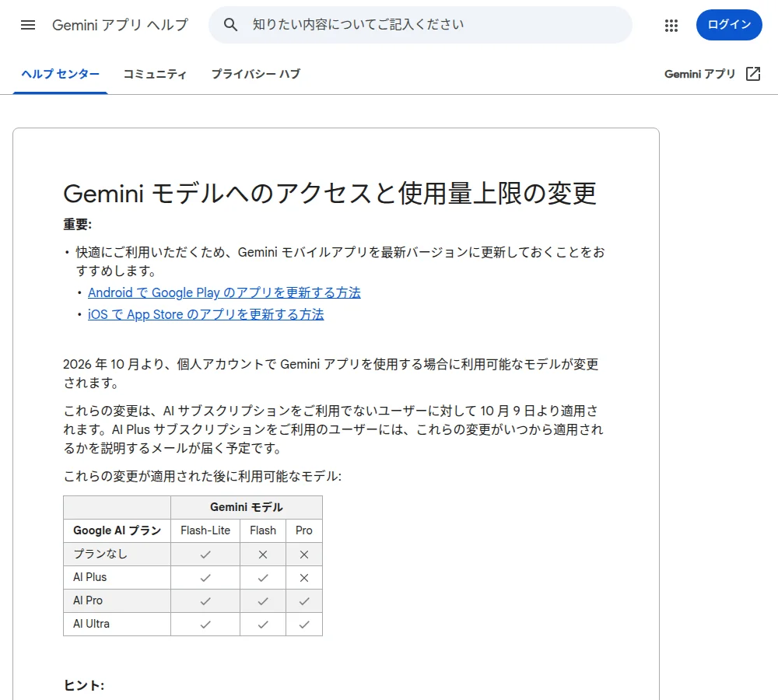Click the page heading Gemini モデルへのアクセスと使用量上限の変更

click(329, 193)
